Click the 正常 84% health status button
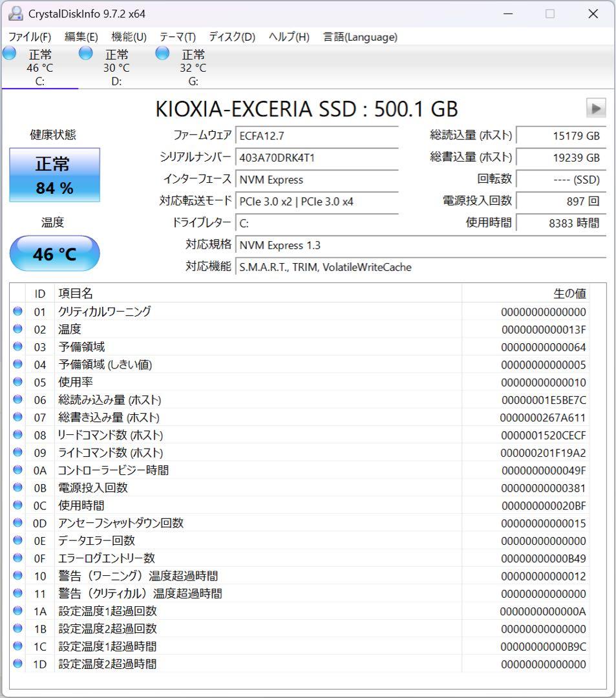The image size is (616, 698). tap(54, 174)
